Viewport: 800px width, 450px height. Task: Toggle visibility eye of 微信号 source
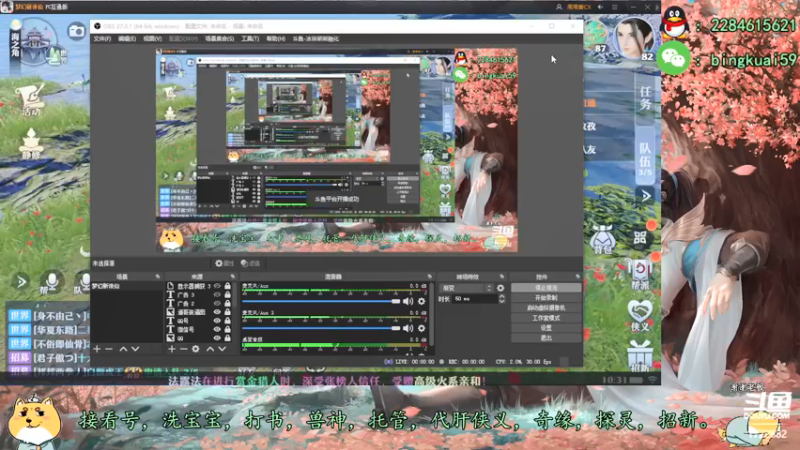[217, 330]
